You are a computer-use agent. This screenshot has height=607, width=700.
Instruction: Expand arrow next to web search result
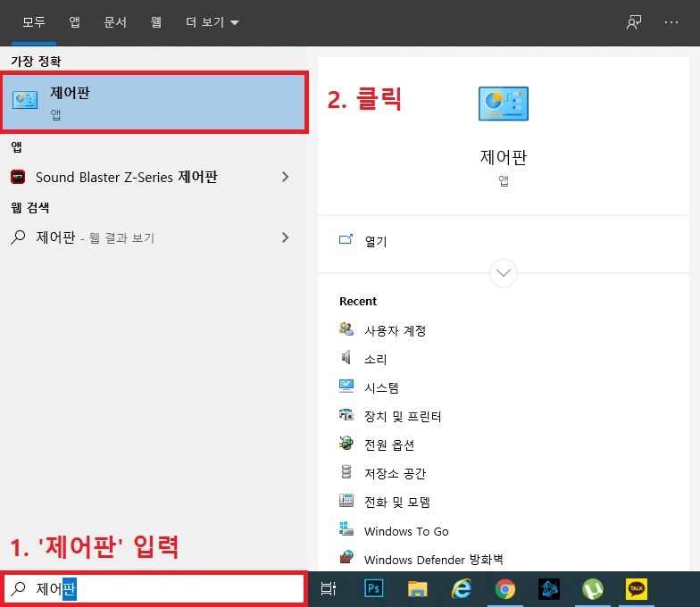pos(286,237)
